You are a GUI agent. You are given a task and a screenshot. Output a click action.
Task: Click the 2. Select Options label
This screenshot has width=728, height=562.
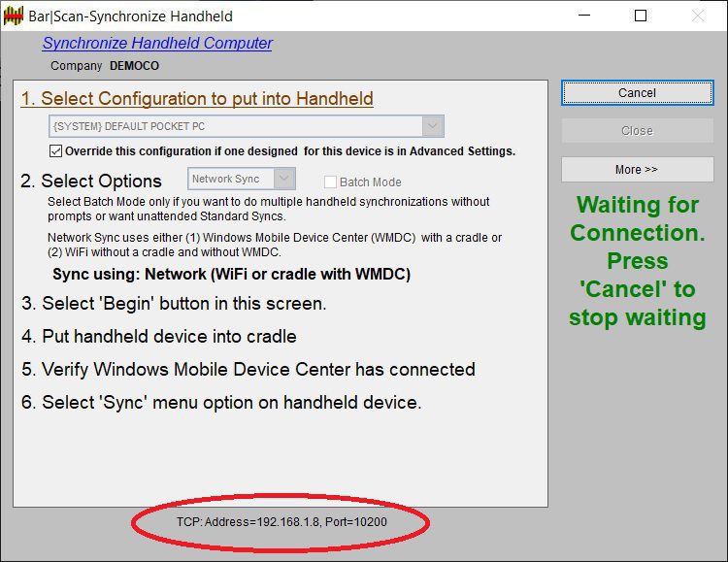[x=91, y=182]
